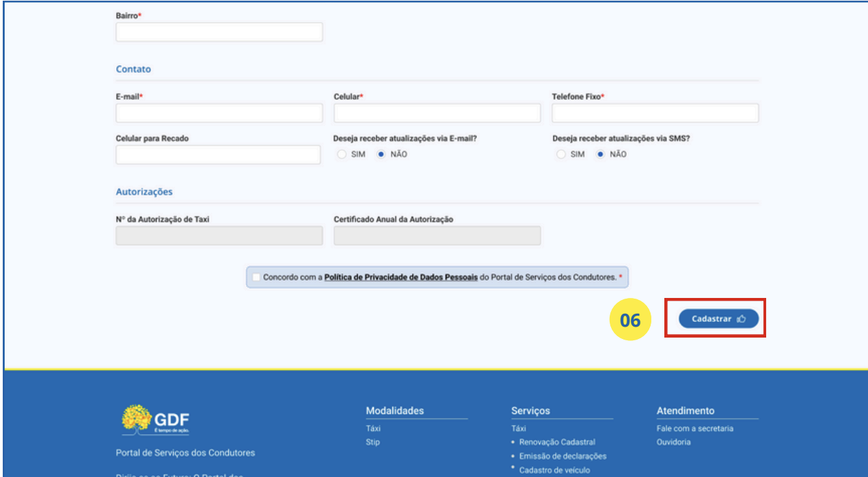Image resolution: width=868 pixels, height=477 pixels.
Task: Click the Celular input field
Action: coord(437,113)
